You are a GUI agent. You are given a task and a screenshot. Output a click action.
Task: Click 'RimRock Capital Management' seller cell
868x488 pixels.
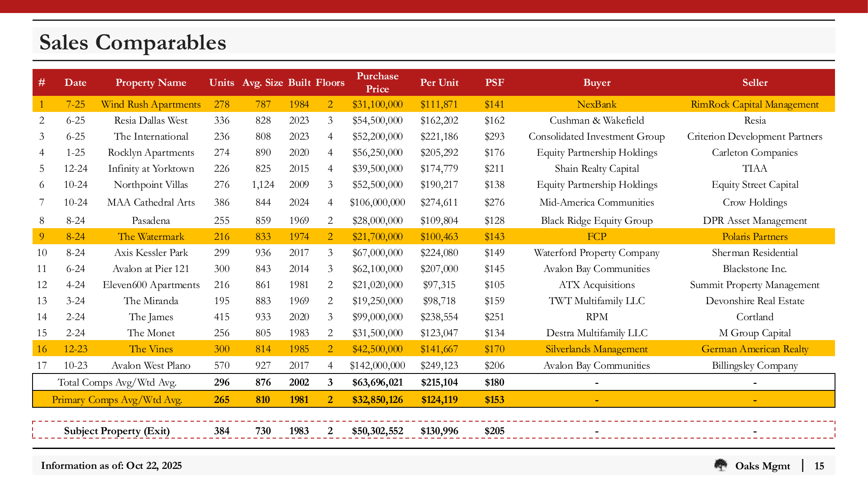pyautogui.click(x=755, y=104)
